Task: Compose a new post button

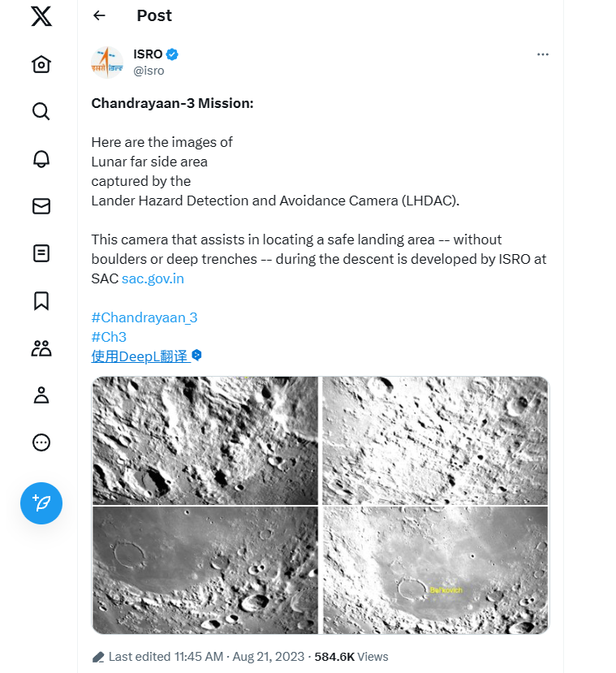Action: (41, 503)
